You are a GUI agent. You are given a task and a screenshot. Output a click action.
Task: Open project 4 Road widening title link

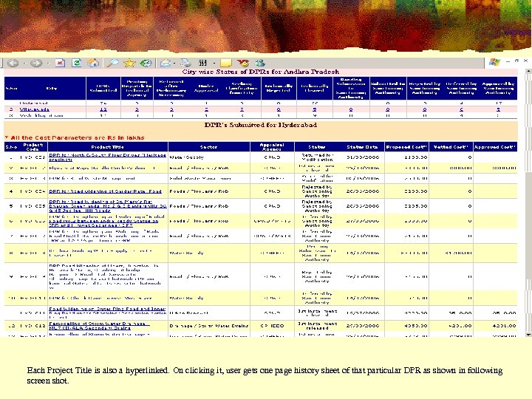(105, 191)
